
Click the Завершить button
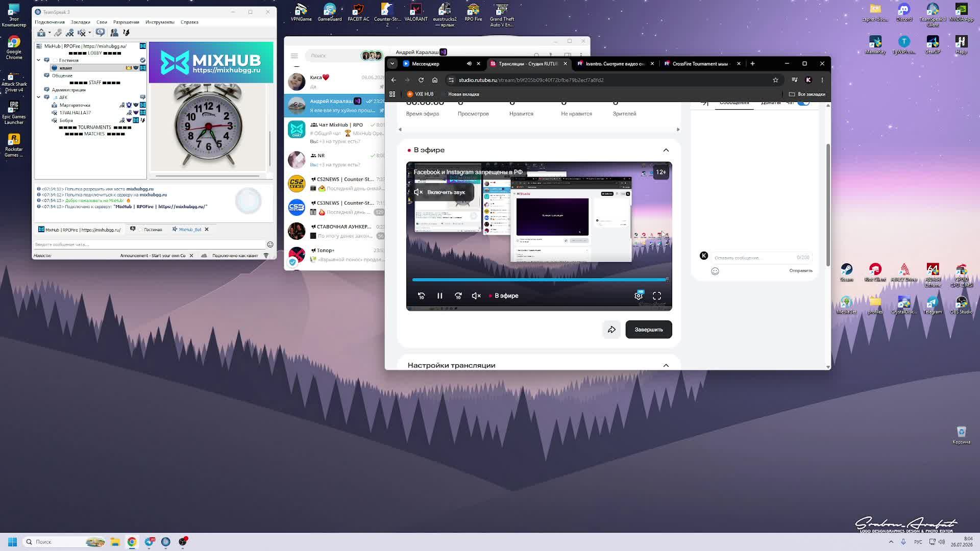pyautogui.click(x=649, y=330)
